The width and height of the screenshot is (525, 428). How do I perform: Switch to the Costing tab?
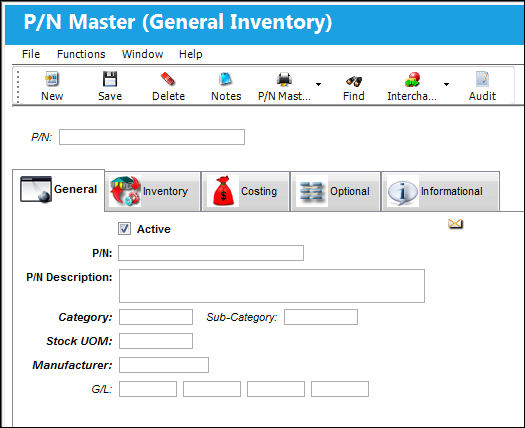coord(245,191)
